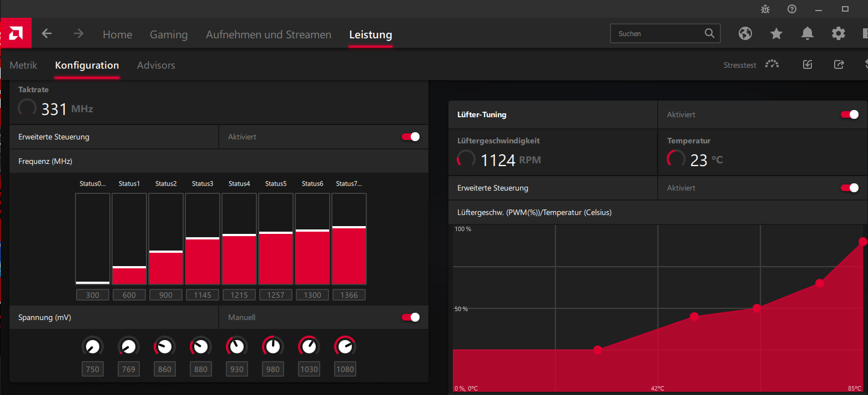Switch to the Metrik sub-tab
The height and width of the screenshot is (395, 868).
coord(23,65)
